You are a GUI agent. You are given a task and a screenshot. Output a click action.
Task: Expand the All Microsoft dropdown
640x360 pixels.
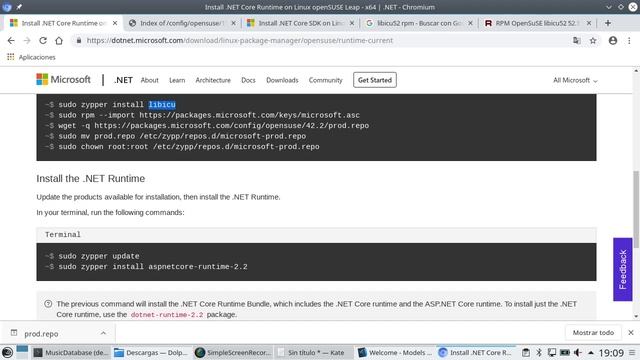(x=575, y=80)
